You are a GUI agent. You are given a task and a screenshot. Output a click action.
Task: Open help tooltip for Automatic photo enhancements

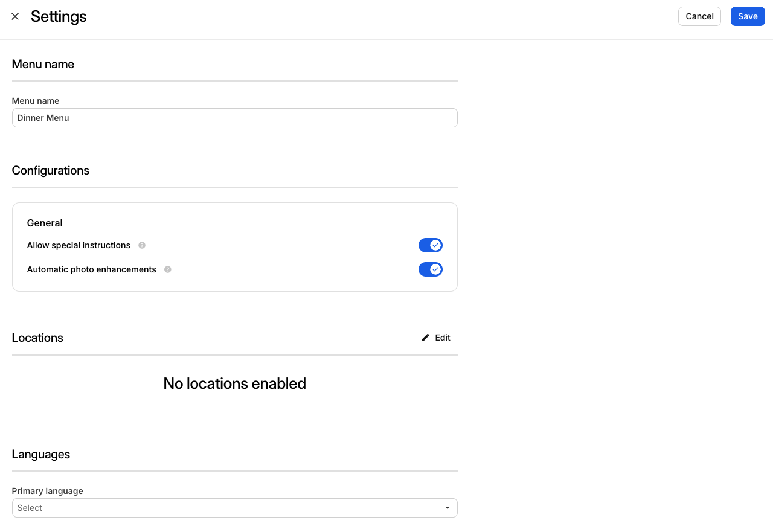(x=168, y=269)
